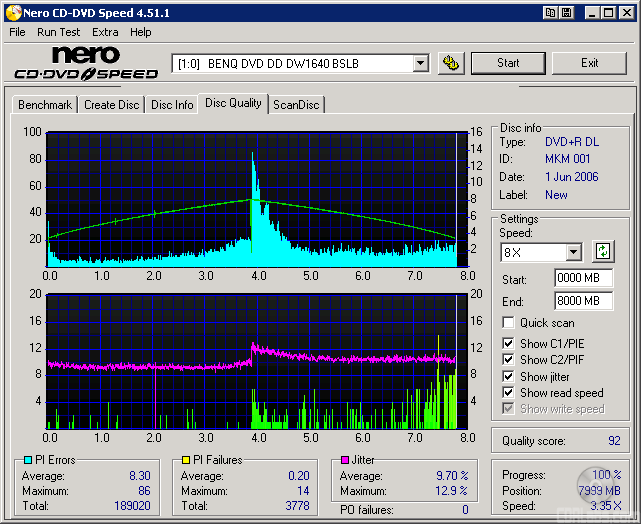Maximize the Nero CD-DVD Speed window
This screenshot has height=524, width=641.
coord(609,13)
